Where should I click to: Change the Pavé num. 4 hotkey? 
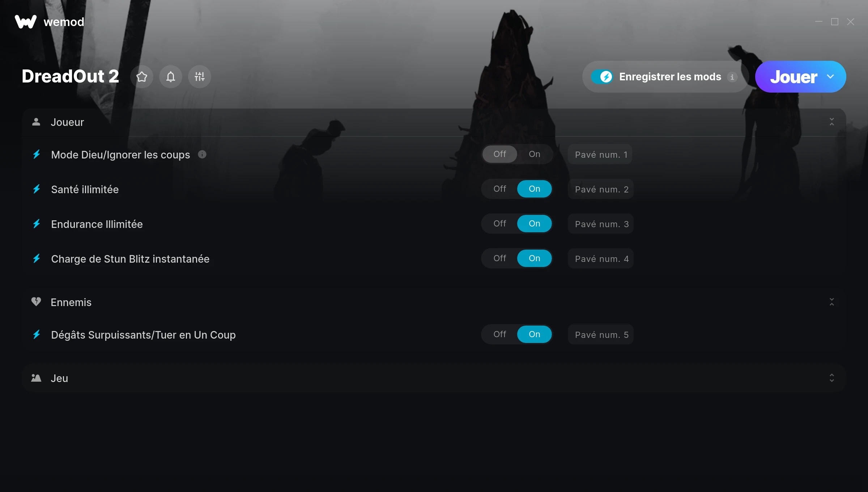tap(601, 259)
